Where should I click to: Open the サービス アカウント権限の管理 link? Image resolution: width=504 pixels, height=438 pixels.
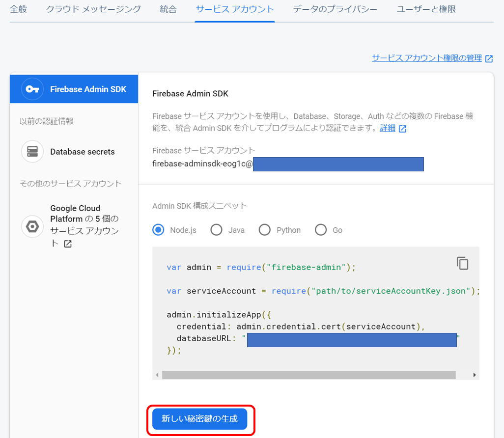coord(427,58)
